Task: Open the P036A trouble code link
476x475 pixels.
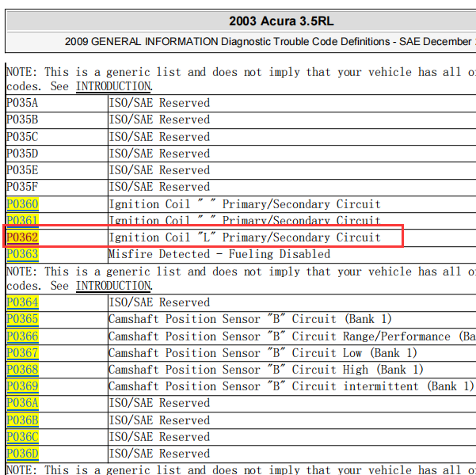Action: pyautogui.click(x=23, y=403)
